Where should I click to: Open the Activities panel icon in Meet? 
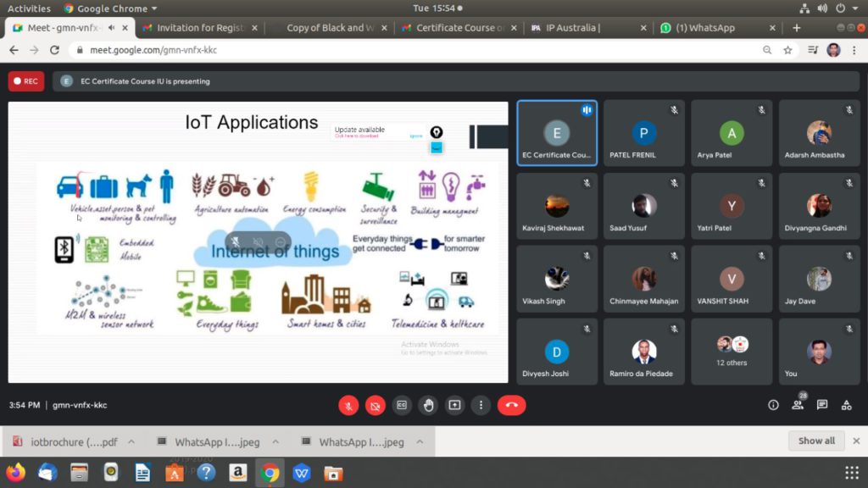pos(846,405)
